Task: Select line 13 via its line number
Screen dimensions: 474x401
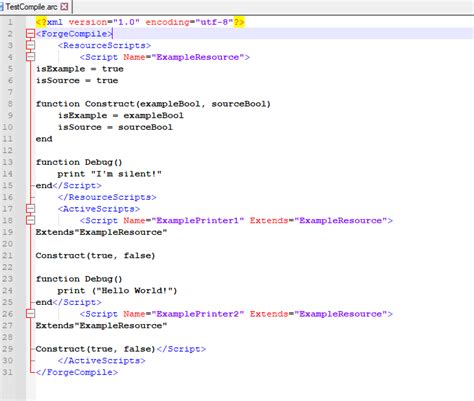Action: (x=7, y=162)
